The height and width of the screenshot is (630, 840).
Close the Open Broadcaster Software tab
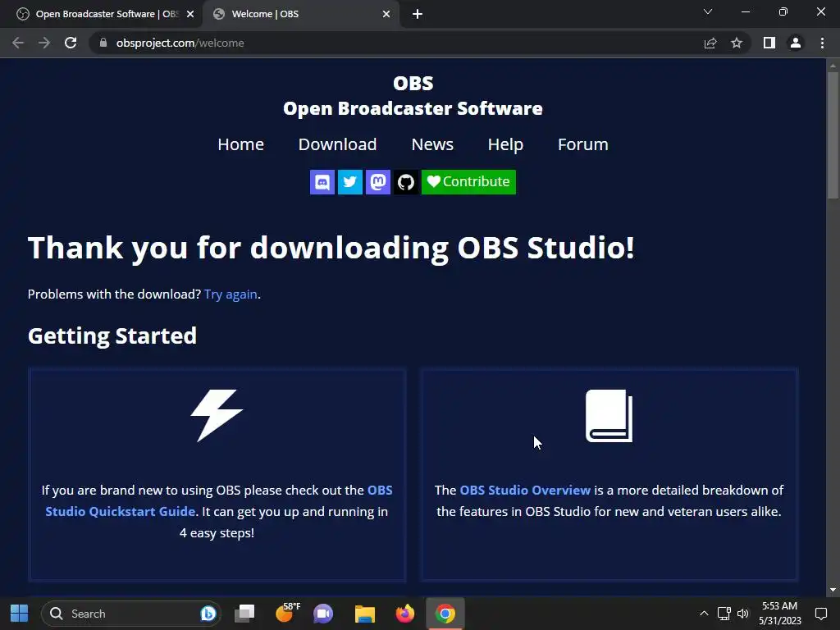pyautogui.click(x=190, y=14)
